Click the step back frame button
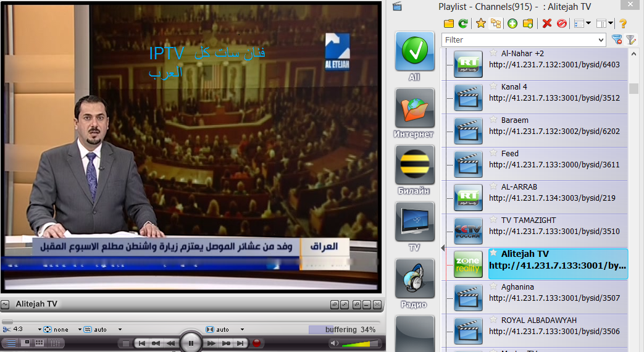The image size is (644, 352). [x=156, y=343]
